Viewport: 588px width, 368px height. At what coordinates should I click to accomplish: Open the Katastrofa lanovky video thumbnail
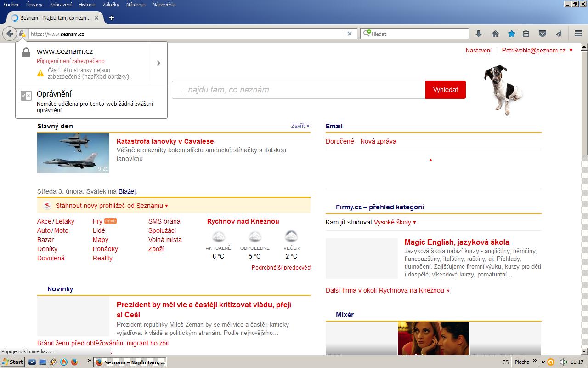tap(73, 153)
